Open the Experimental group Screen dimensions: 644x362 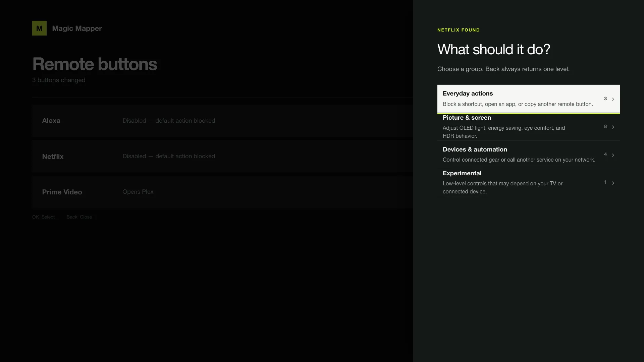tap(528, 182)
